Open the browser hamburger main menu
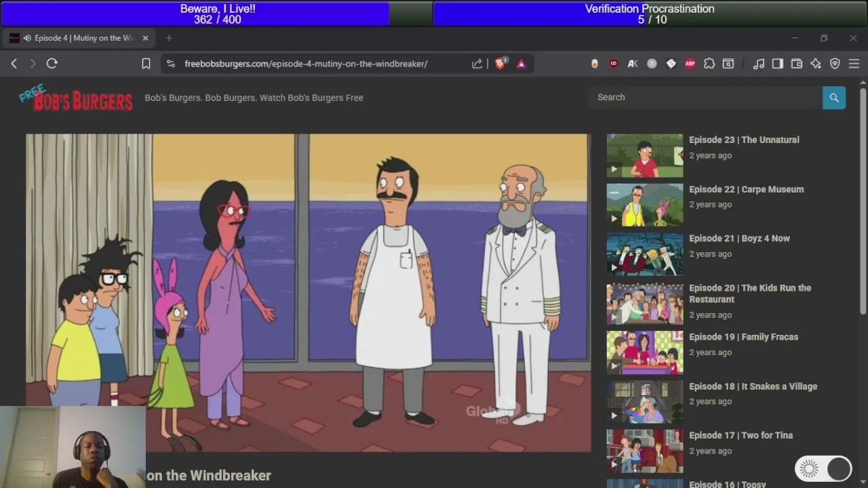This screenshot has height=488, width=868. pyautogui.click(x=854, y=64)
